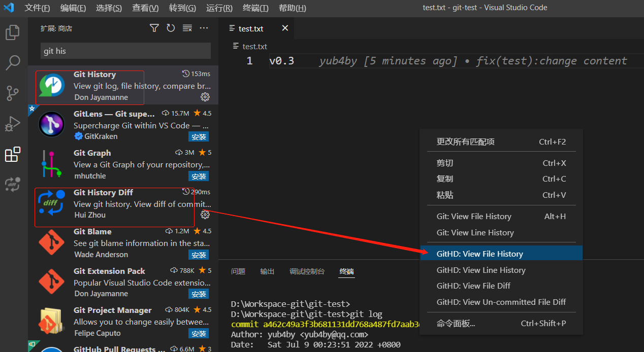Switch to the 调试控制台 panel tab
The image size is (644, 352).
coord(307,271)
